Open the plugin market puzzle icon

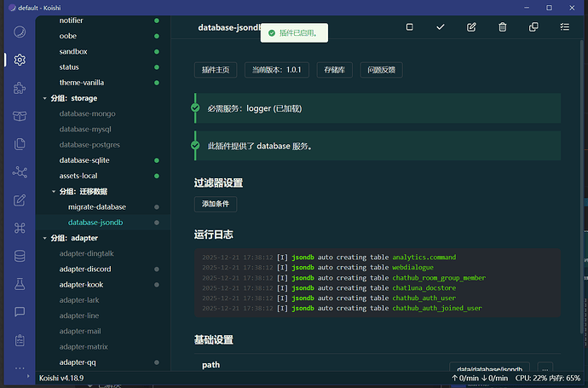20,88
